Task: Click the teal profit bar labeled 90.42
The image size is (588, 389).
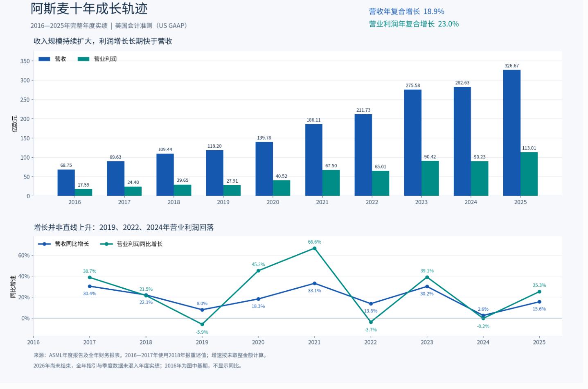Action: pyautogui.click(x=430, y=179)
